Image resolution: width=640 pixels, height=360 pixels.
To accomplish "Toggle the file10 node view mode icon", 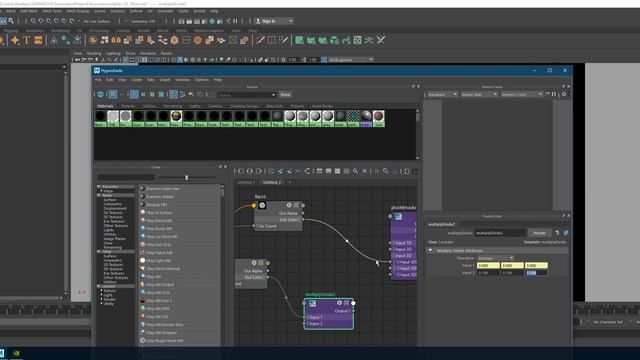I will tap(296, 205).
